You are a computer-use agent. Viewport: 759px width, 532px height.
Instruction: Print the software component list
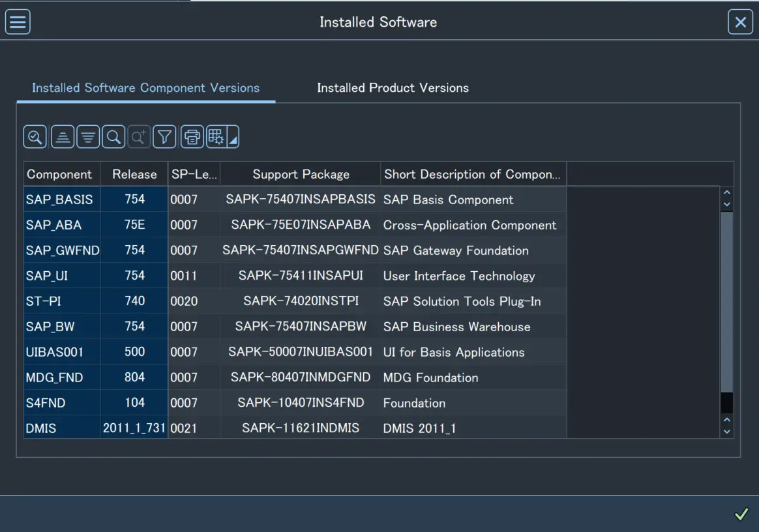click(x=192, y=137)
